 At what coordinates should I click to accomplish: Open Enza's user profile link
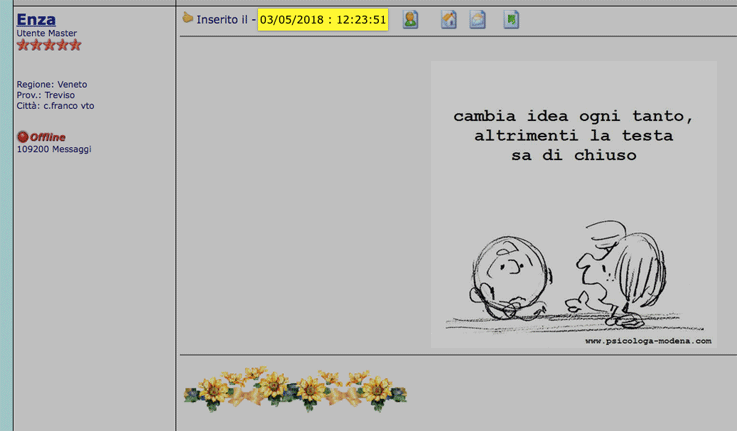pyautogui.click(x=36, y=20)
